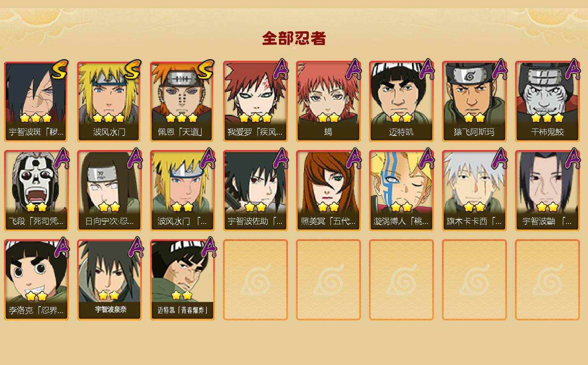Click the 全部忍者 heading
588x365 pixels.
(x=294, y=39)
